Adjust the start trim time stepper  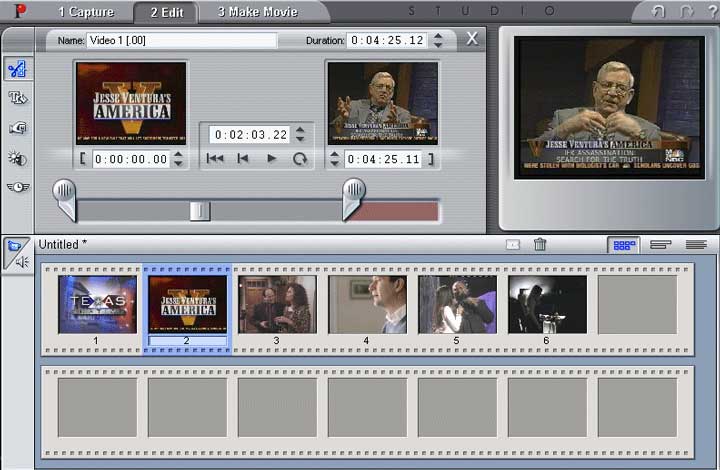click(x=178, y=159)
